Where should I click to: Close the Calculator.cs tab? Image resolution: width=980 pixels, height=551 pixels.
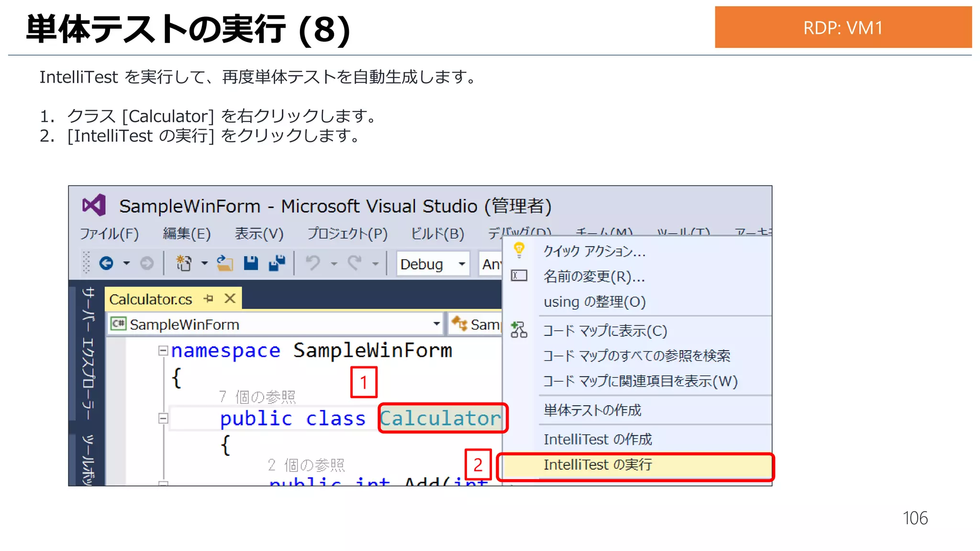(230, 298)
